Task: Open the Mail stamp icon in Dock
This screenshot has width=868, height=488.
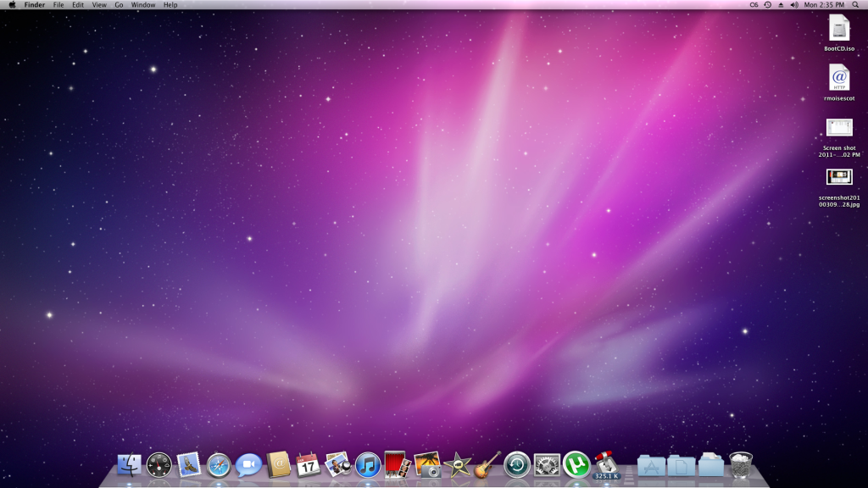Action: [x=189, y=465]
